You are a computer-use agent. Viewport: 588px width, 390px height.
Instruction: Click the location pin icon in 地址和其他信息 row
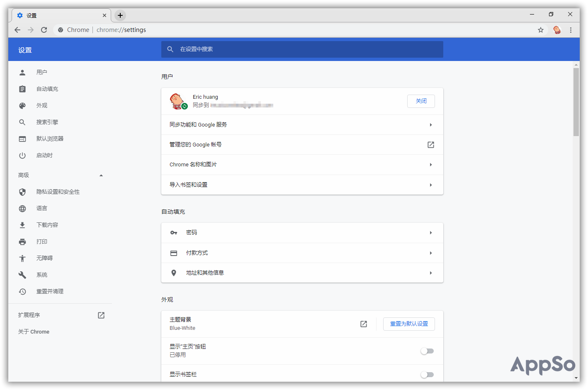(174, 273)
